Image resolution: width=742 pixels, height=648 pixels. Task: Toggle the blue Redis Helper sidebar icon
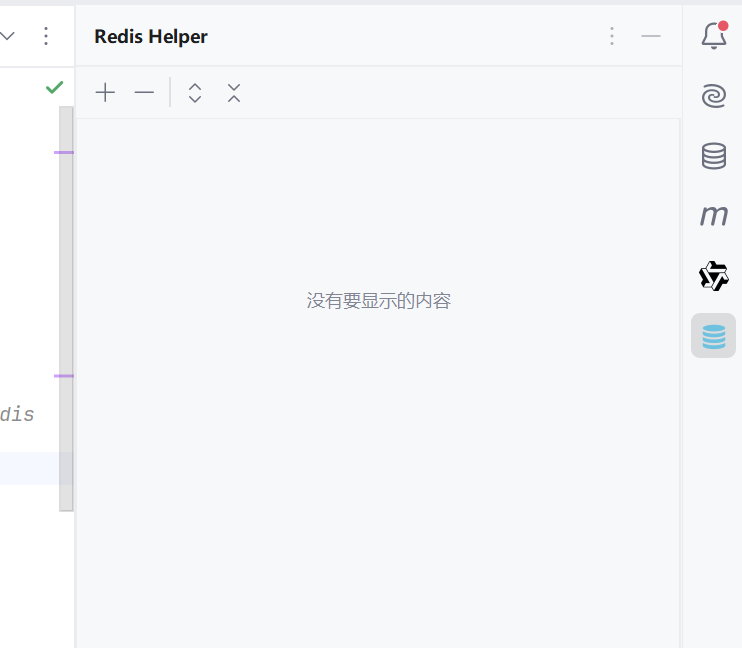714,336
